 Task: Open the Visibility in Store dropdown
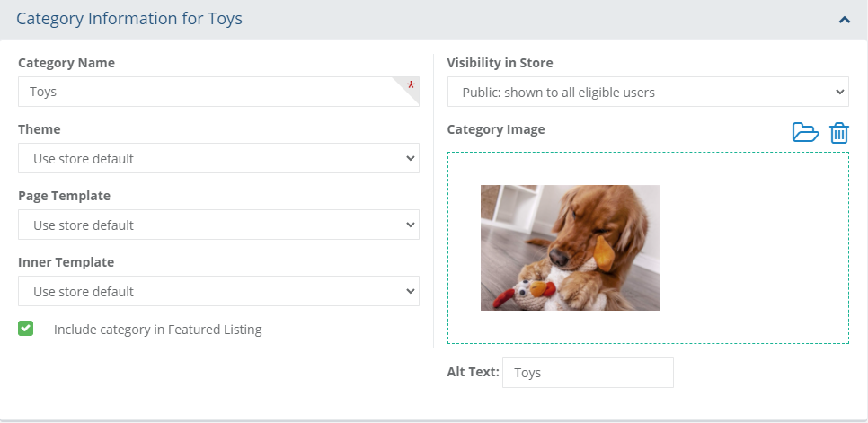(647, 92)
